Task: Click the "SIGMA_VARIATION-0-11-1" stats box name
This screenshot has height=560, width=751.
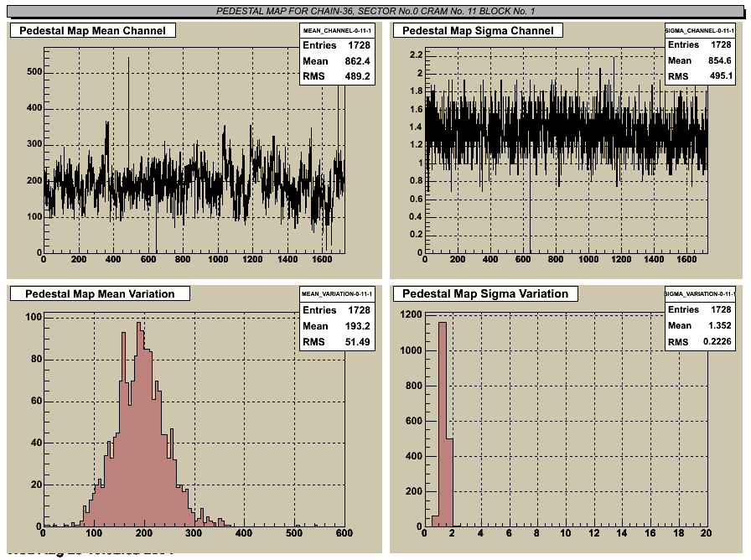Action: click(x=700, y=293)
